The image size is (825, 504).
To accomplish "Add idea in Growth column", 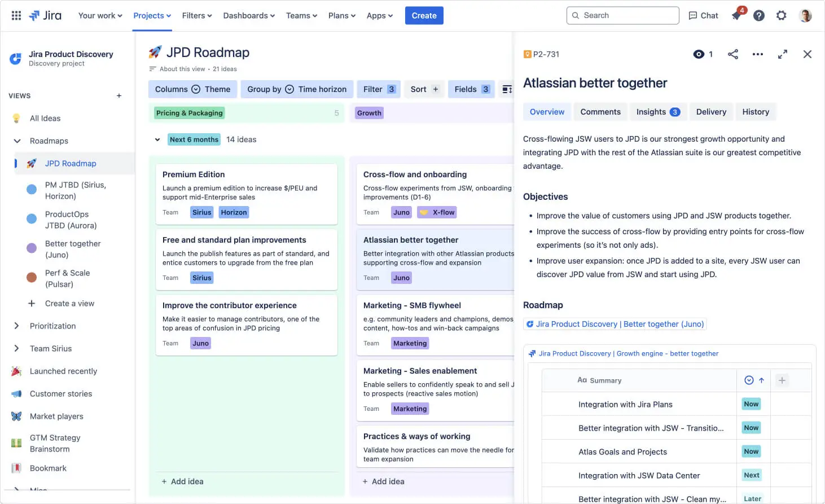I will pyautogui.click(x=384, y=481).
